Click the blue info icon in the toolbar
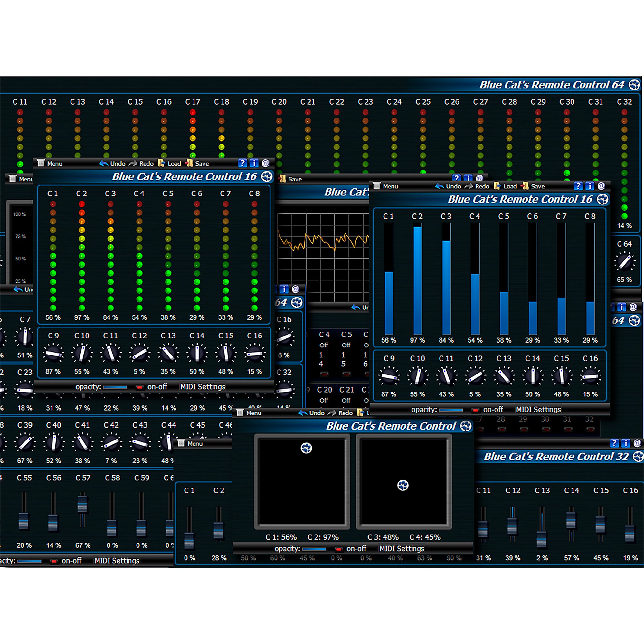This screenshot has width=644, height=644. click(254, 163)
